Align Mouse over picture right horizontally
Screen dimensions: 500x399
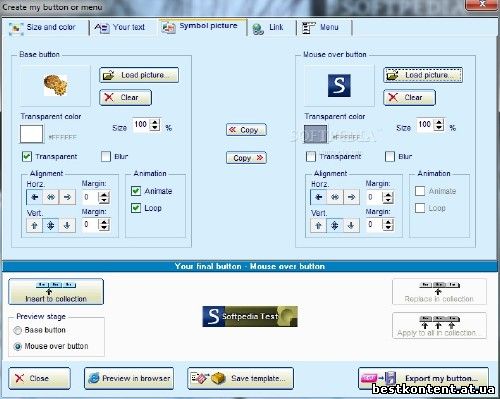pyautogui.click(x=351, y=197)
